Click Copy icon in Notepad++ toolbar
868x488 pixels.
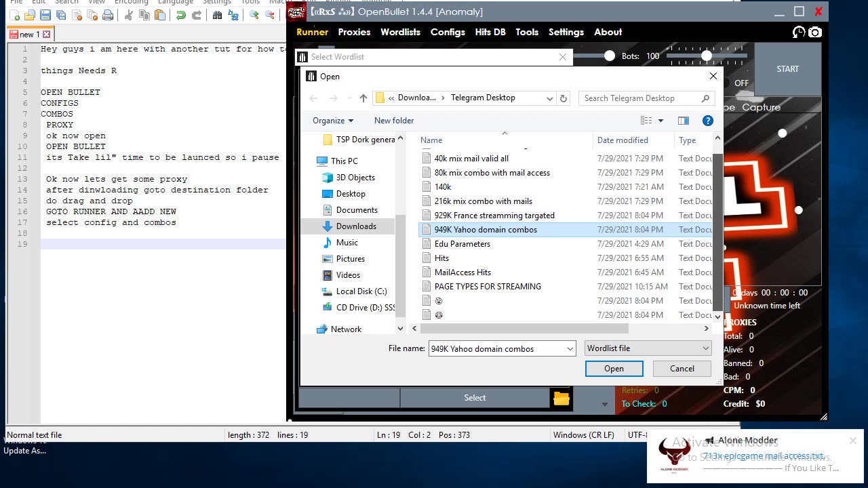point(144,16)
